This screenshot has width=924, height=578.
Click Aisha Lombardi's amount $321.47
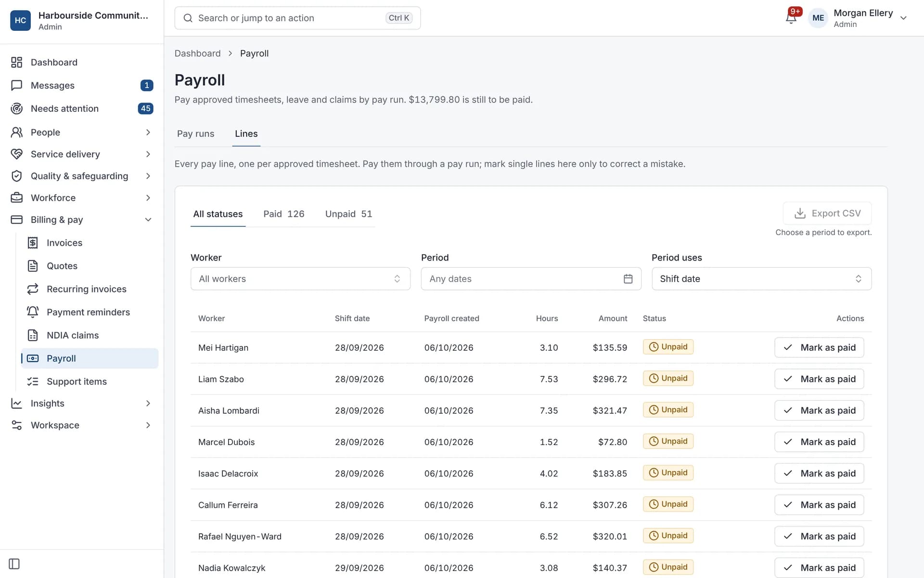(x=610, y=411)
